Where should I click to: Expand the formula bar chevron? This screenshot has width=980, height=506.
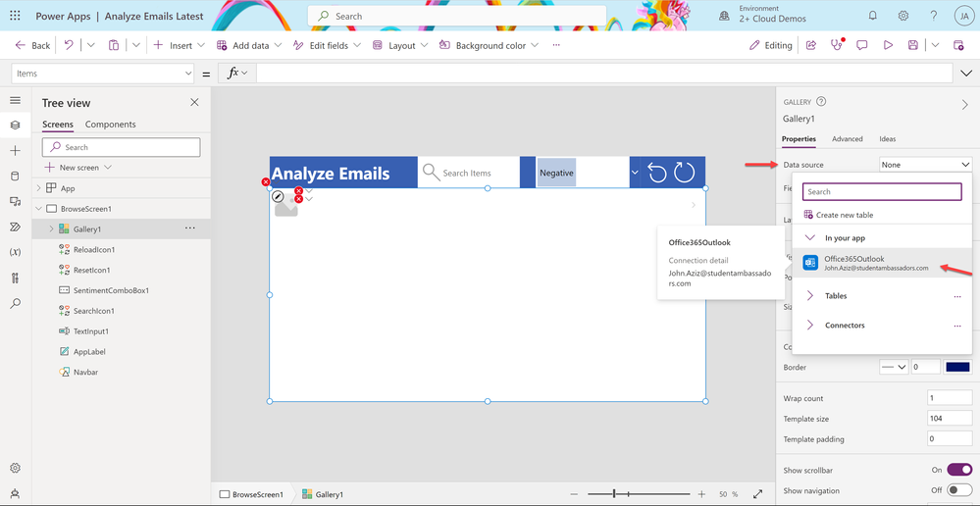pyautogui.click(x=966, y=74)
